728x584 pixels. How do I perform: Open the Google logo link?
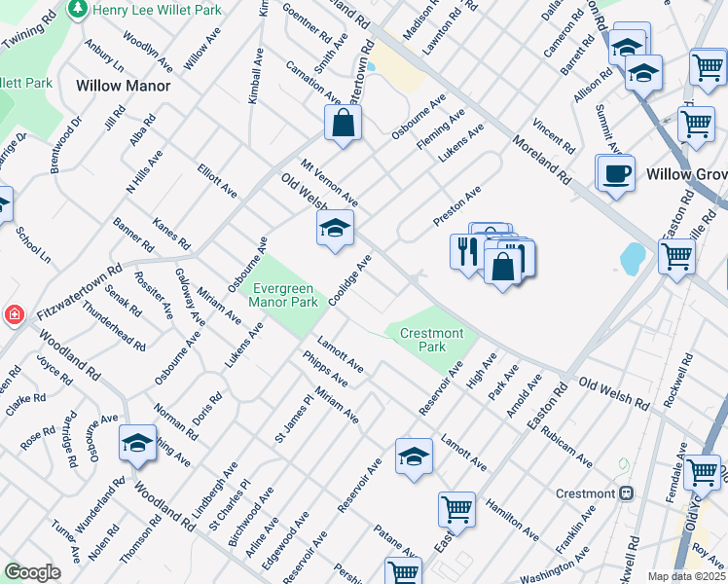coord(33,572)
